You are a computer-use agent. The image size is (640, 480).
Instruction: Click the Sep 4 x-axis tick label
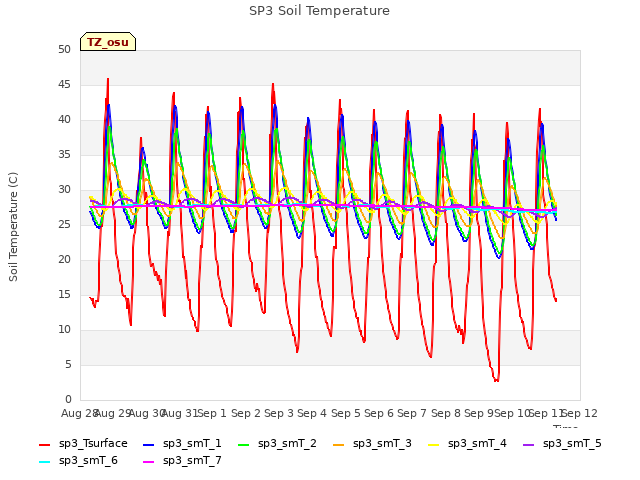pos(312,413)
